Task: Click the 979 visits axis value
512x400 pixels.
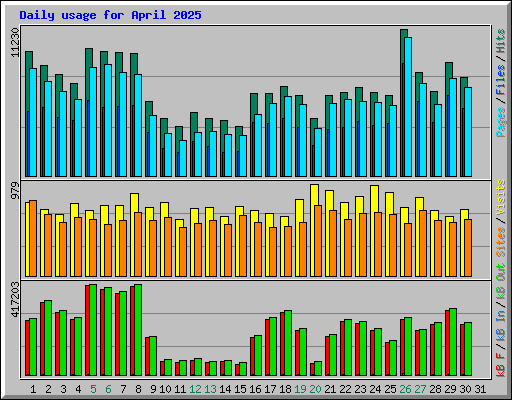Action: tap(15, 190)
